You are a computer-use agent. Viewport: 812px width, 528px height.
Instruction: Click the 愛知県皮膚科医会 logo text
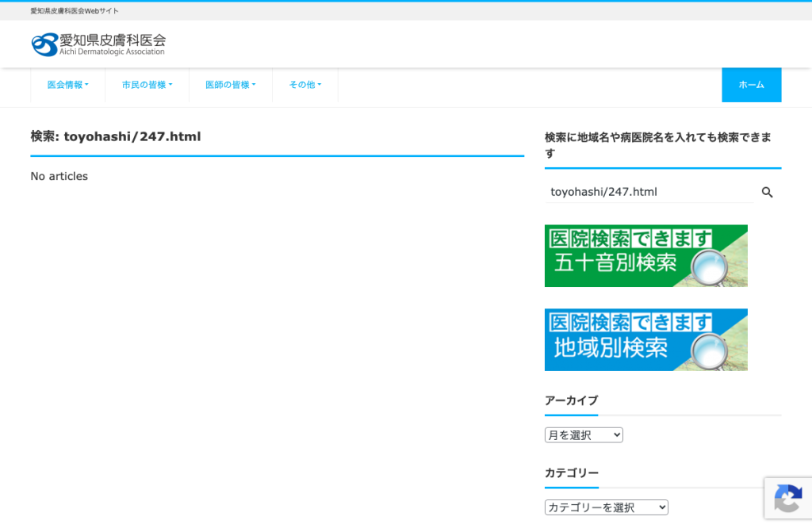pyautogui.click(x=113, y=40)
